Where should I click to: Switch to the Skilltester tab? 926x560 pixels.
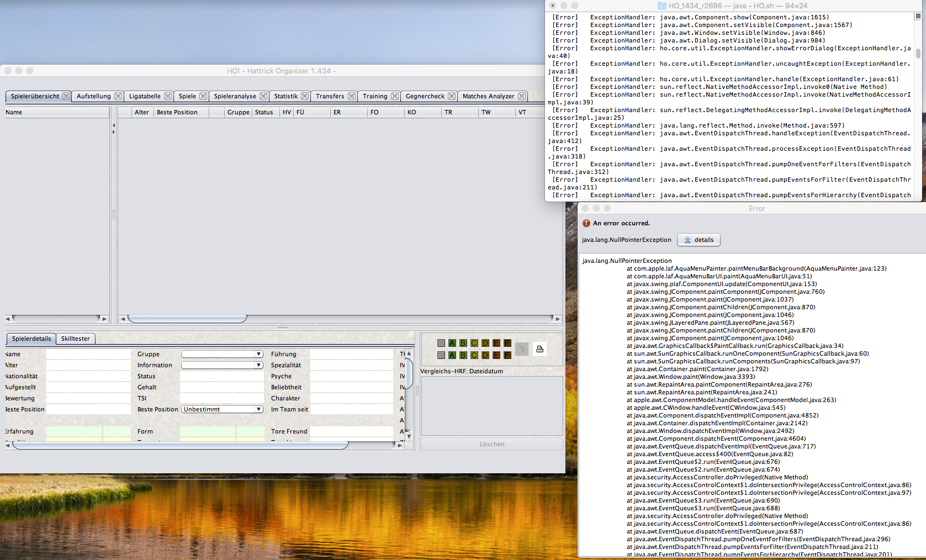75,339
